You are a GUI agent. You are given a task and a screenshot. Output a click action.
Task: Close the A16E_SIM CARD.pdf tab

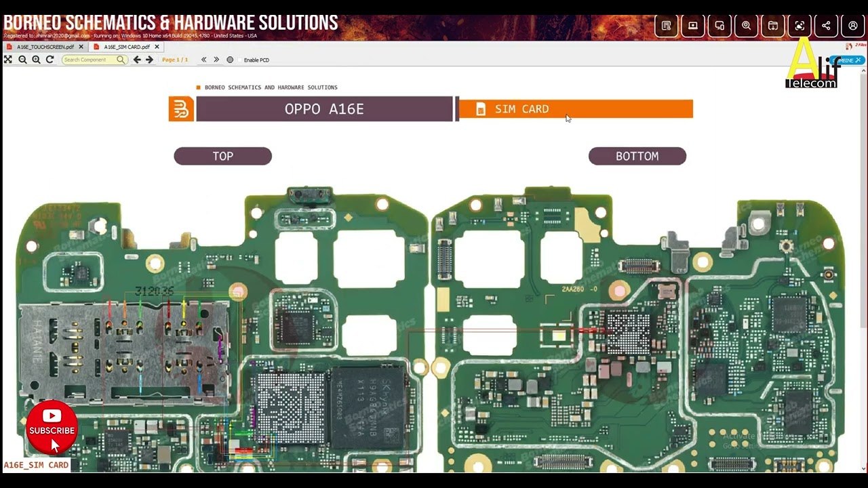coord(157,47)
